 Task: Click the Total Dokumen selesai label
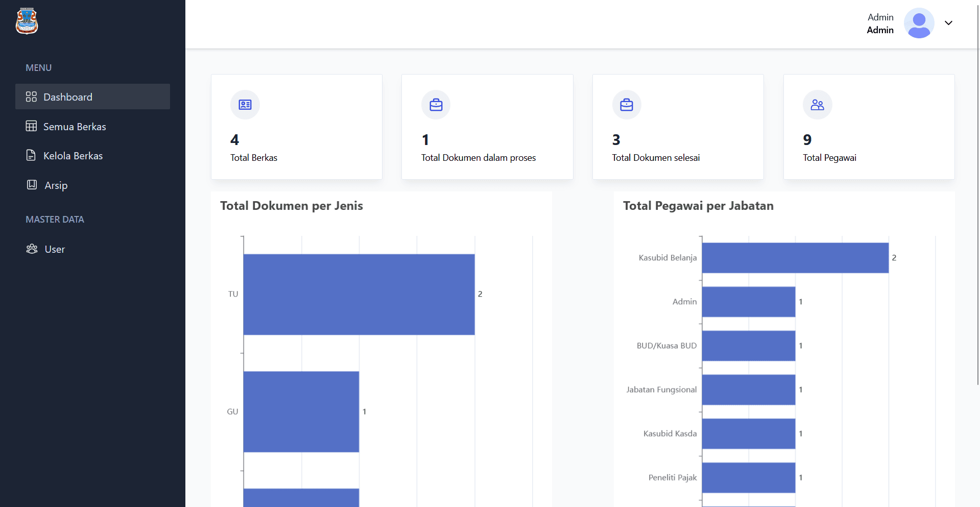click(x=656, y=158)
